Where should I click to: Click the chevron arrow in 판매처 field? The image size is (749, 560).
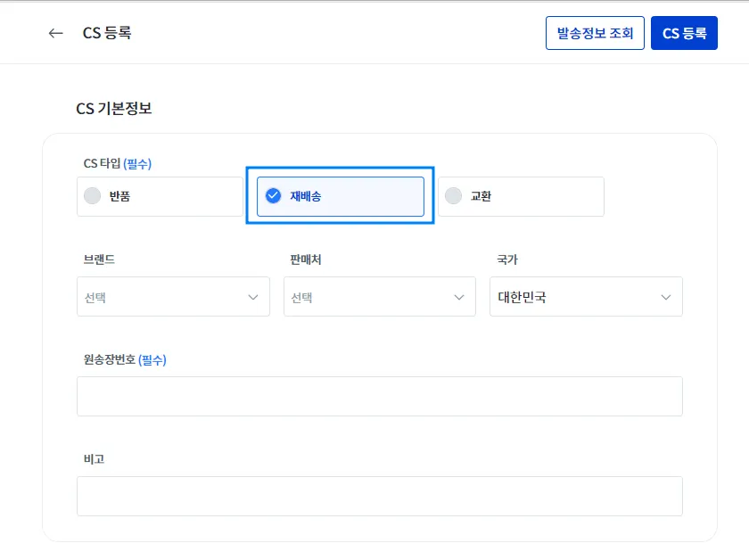[458, 297]
